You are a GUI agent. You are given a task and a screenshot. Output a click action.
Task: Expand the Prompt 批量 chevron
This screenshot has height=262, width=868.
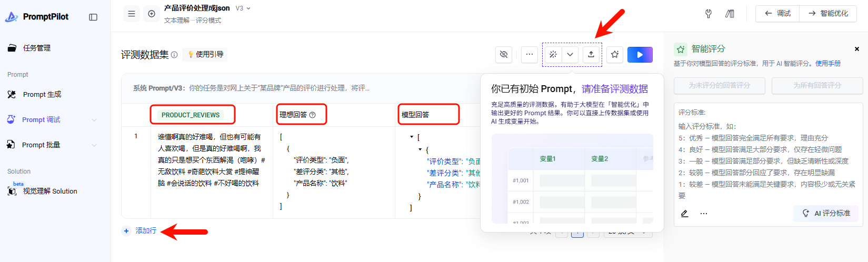click(94, 145)
